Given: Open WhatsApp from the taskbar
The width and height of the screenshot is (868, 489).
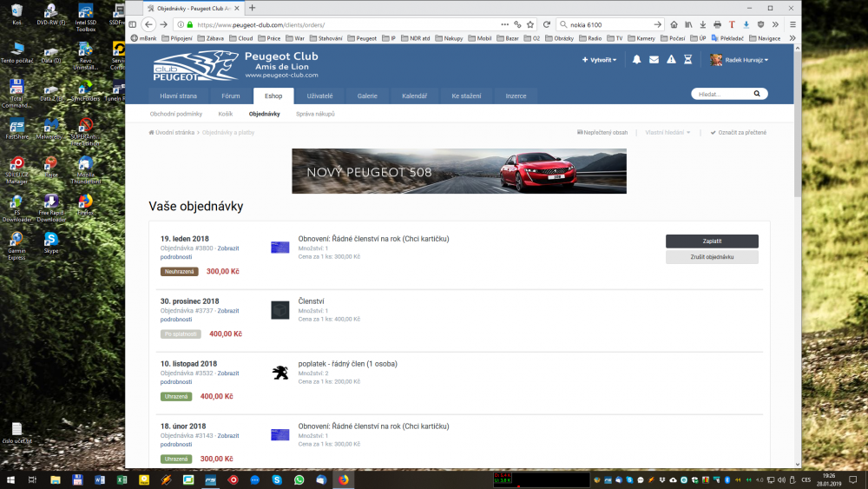Looking at the screenshot, I should [x=299, y=479].
